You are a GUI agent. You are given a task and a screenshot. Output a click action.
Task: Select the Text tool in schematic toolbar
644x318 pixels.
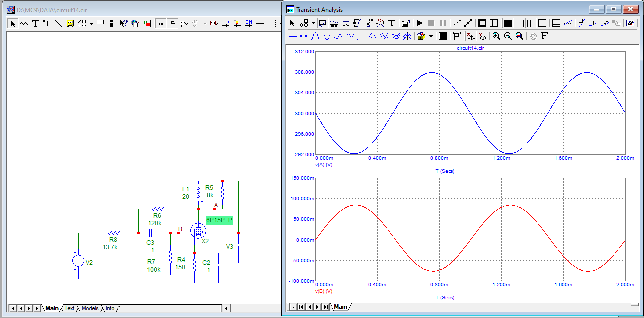36,23
